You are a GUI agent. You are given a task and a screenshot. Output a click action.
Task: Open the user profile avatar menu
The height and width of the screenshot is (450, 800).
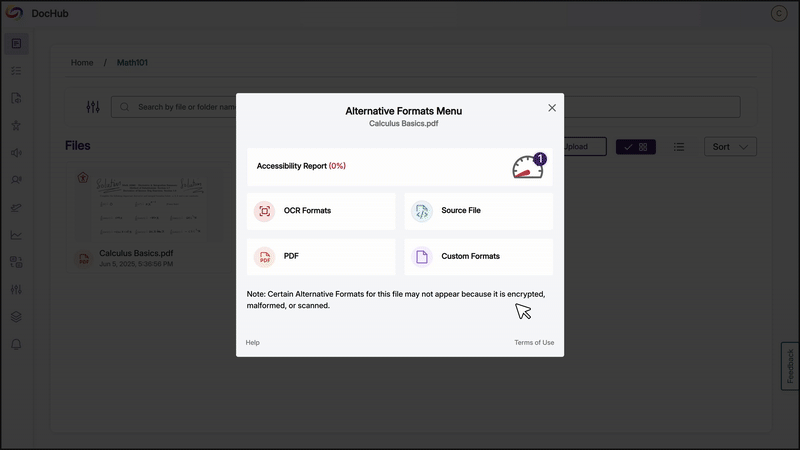(779, 14)
